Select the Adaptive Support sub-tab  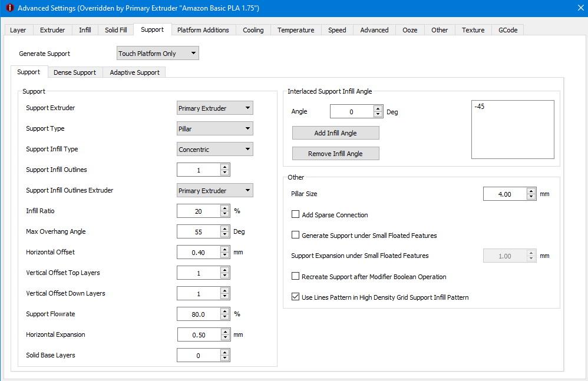[134, 72]
